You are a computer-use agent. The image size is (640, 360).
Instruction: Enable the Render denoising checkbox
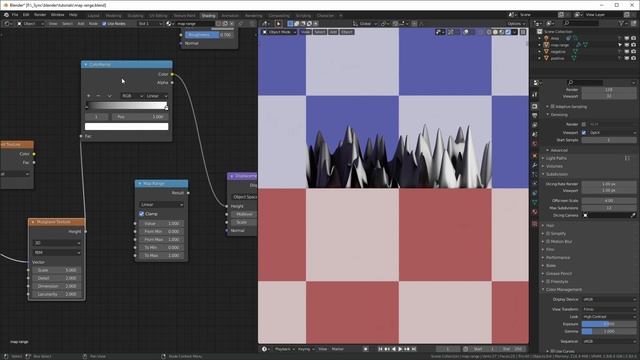(x=584, y=124)
